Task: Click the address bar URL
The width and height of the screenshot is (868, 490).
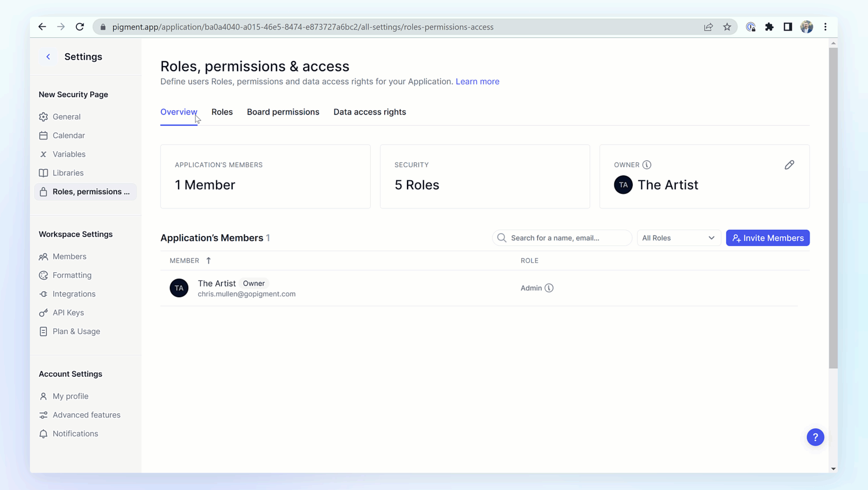Action: click(x=303, y=27)
